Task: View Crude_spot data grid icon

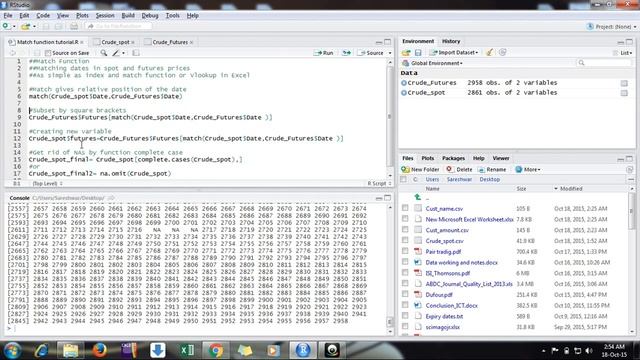Action: (x=624, y=93)
